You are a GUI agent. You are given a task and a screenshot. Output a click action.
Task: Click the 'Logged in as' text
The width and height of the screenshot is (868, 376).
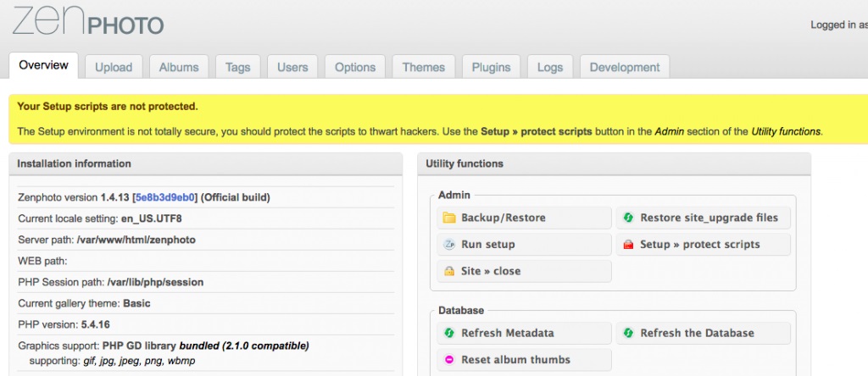[838, 25]
